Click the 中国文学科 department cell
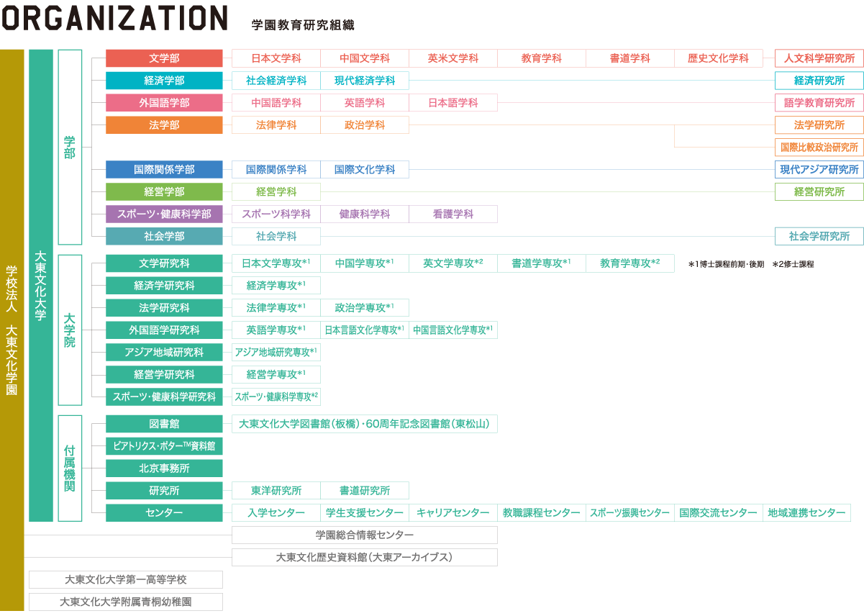864x616 pixels. click(x=365, y=58)
